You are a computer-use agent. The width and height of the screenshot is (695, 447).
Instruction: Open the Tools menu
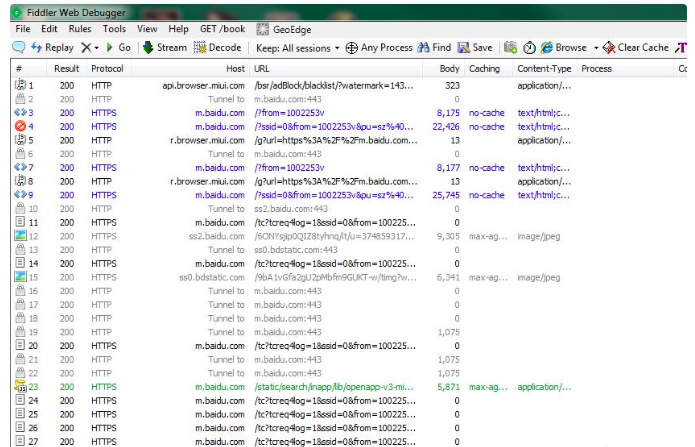click(114, 29)
